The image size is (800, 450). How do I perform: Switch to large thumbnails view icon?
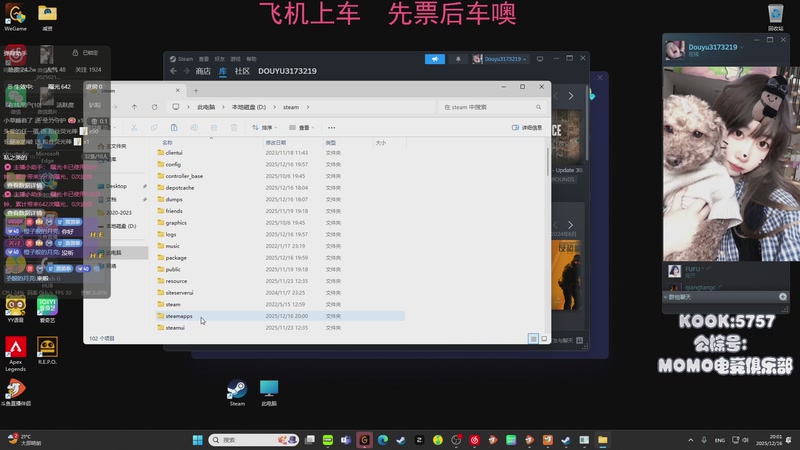point(544,339)
